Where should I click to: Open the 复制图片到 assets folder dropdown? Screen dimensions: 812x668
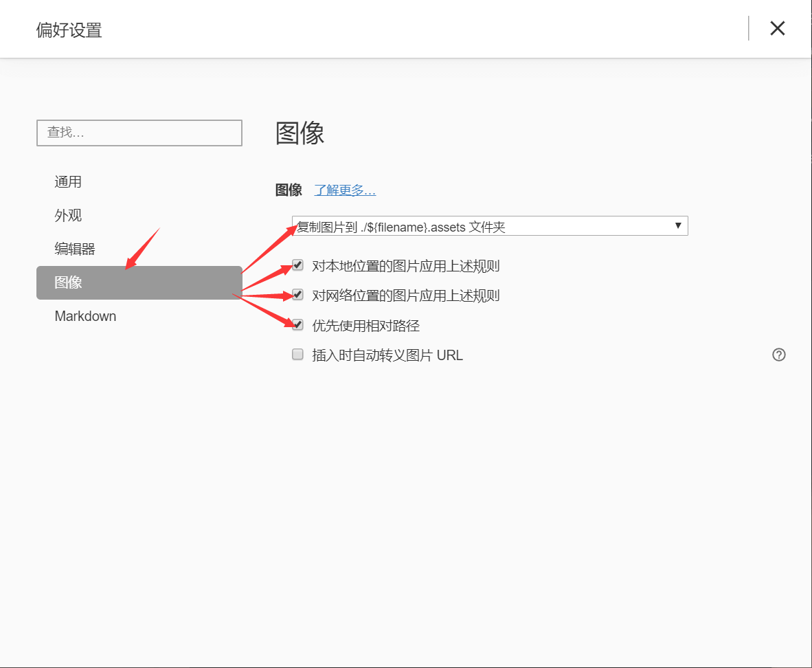[x=481, y=226]
